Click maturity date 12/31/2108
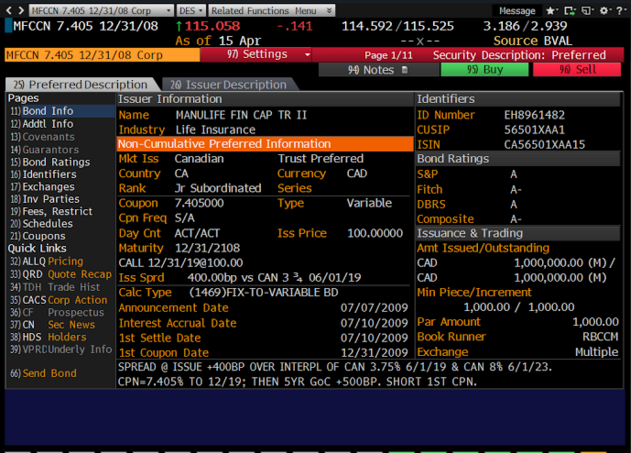 pos(207,248)
